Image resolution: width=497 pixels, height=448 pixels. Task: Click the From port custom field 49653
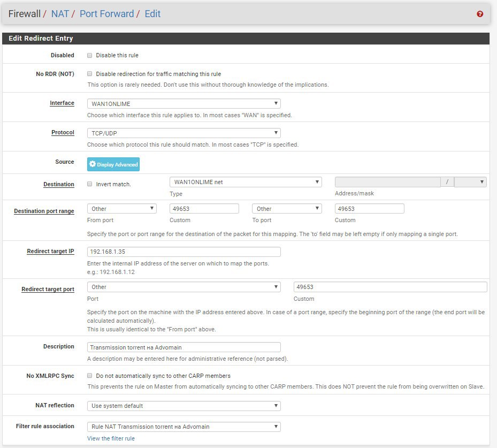point(204,209)
